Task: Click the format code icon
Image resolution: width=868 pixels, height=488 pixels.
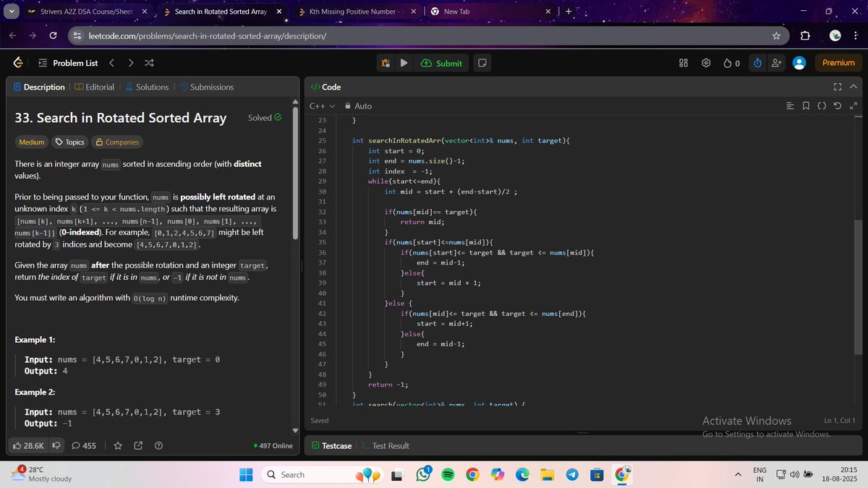Action: pyautogui.click(x=791, y=106)
